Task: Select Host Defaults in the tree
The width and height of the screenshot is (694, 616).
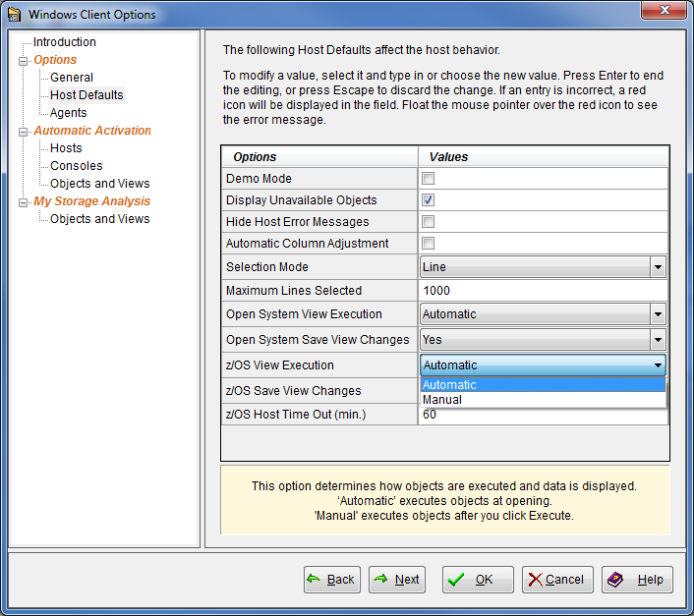Action: pos(87,95)
